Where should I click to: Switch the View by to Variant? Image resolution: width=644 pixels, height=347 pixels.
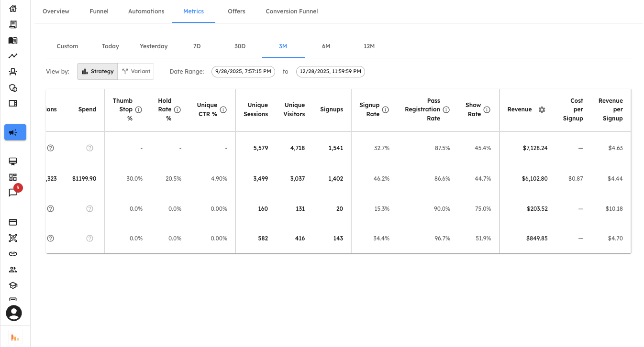click(136, 71)
